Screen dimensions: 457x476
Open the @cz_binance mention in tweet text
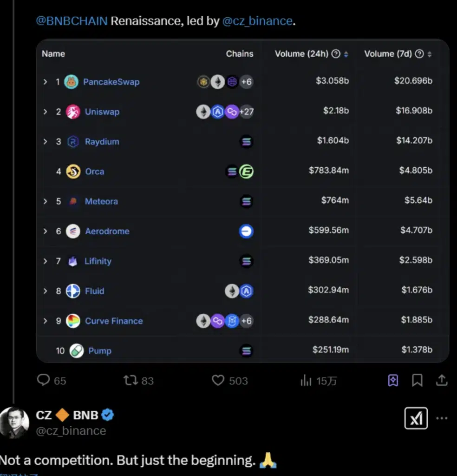[257, 21]
